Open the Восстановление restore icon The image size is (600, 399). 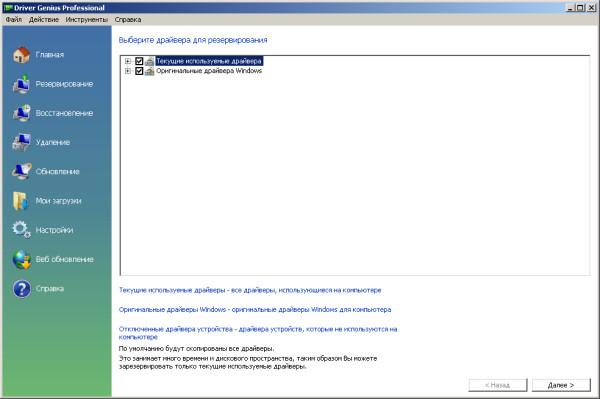[x=21, y=113]
